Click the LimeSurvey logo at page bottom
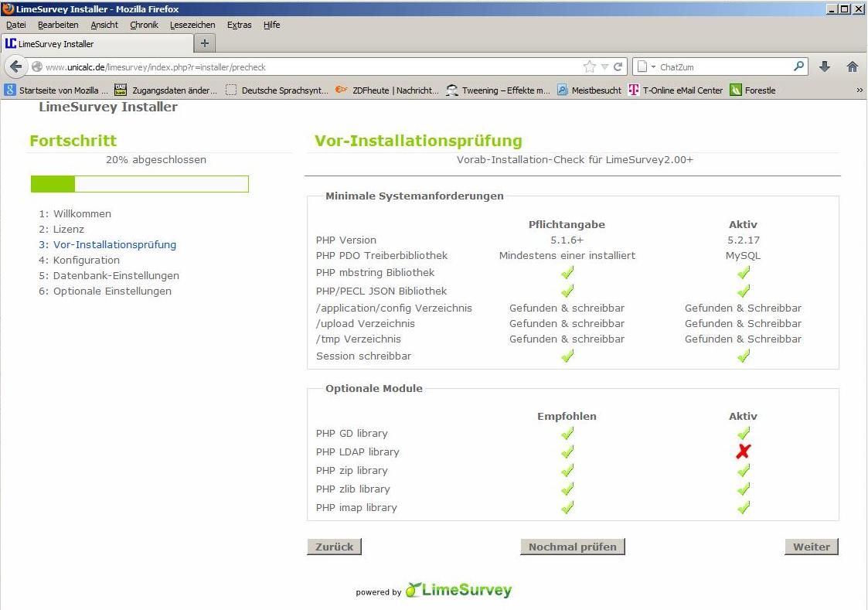 (x=458, y=590)
